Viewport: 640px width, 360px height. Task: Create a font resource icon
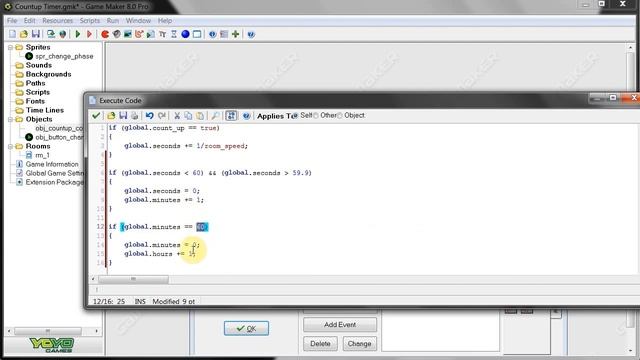(x=162, y=34)
